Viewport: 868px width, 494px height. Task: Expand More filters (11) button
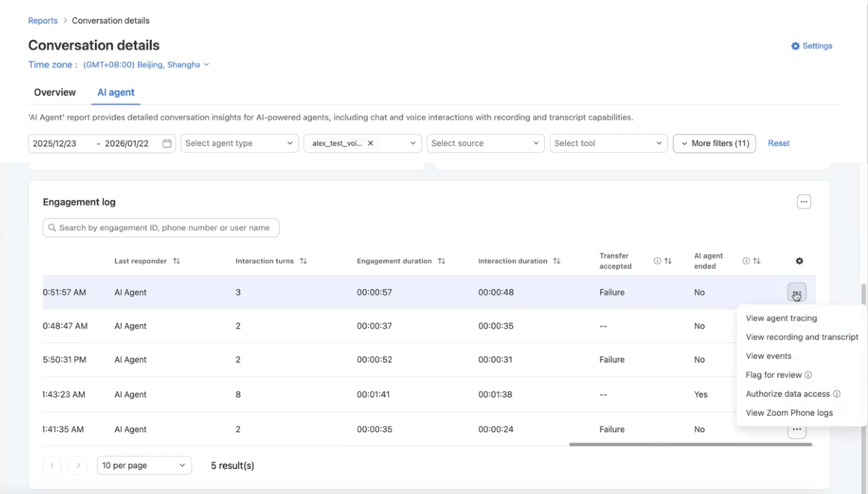(x=714, y=143)
